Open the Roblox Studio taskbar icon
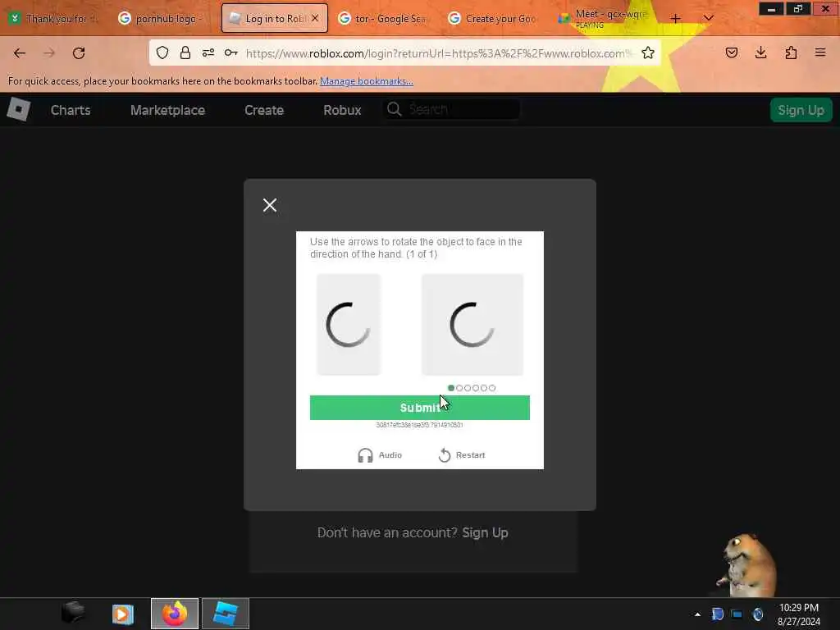Image resolution: width=840 pixels, height=630 pixels. (226, 614)
